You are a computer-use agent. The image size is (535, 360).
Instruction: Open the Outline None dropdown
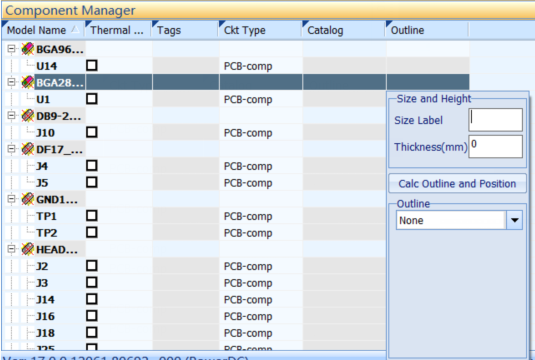click(514, 220)
